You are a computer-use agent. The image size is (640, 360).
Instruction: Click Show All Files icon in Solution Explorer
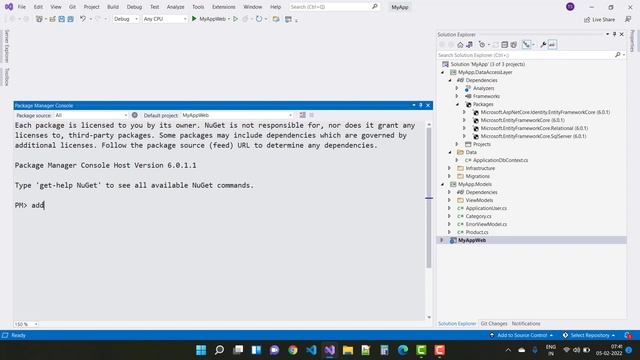514,45
